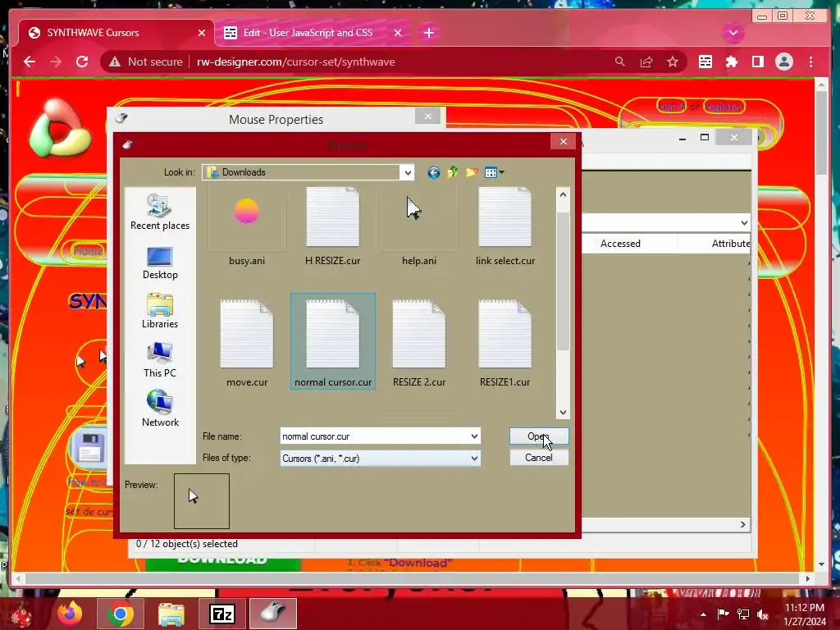Close the Browse dialog
The image size is (840, 630).
[x=563, y=141]
